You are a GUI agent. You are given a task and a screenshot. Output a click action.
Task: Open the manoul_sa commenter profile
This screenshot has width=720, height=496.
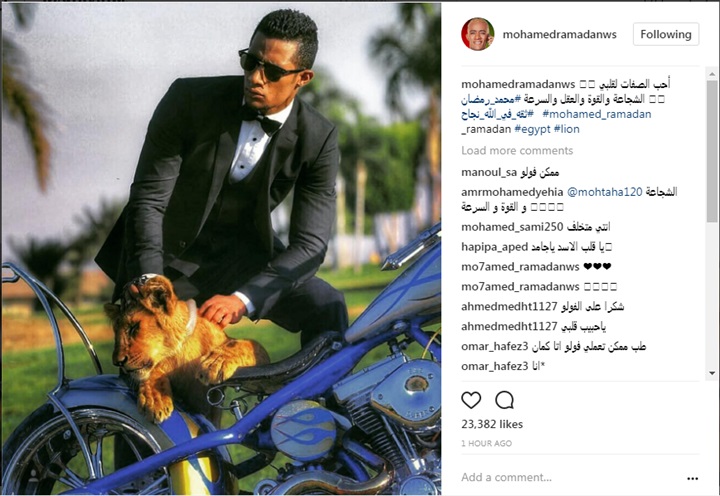click(489, 173)
